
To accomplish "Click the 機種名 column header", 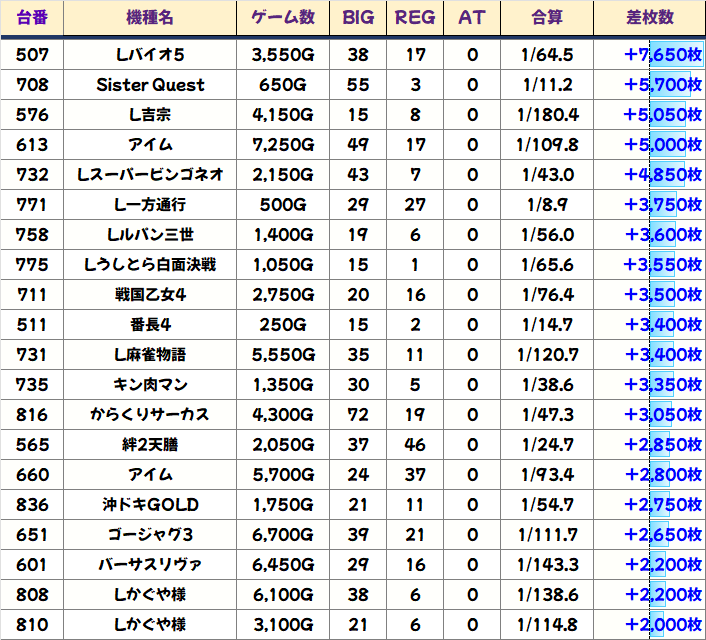I will (x=150, y=18).
